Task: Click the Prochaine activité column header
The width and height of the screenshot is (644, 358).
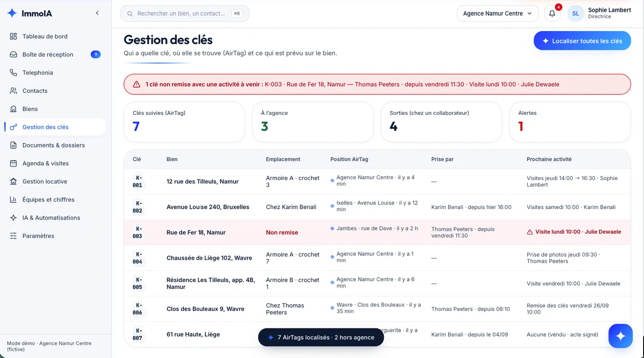Action: [549, 159]
